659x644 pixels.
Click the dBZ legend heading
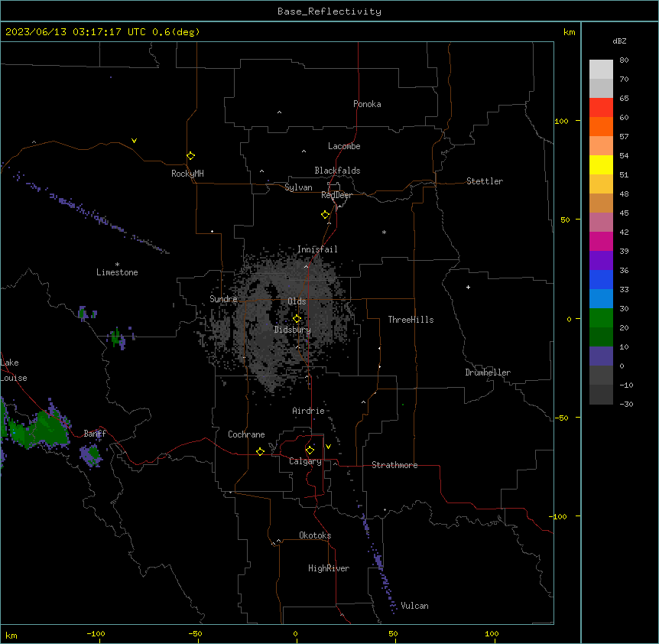tap(619, 41)
